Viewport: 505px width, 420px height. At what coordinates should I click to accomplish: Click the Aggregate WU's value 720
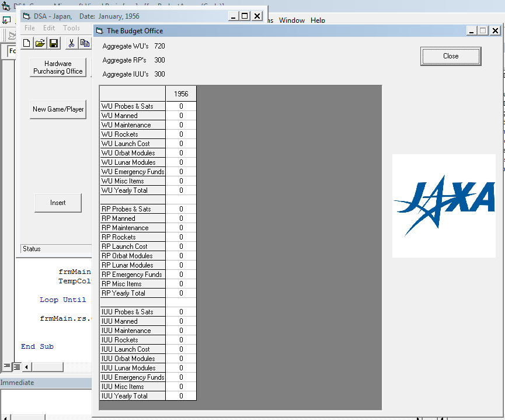coord(159,46)
